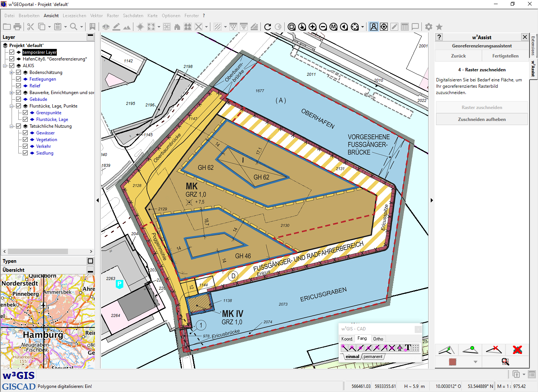Screen dimensions: 538x392
Task: Click the Typen panel maximize box
Action: click(x=90, y=261)
